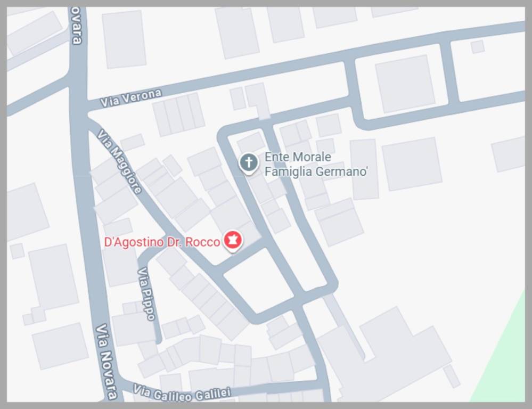The image size is (532, 409).
Task: Click the cut-off 'ovara' label at top
Action: [x=77, y=26]
